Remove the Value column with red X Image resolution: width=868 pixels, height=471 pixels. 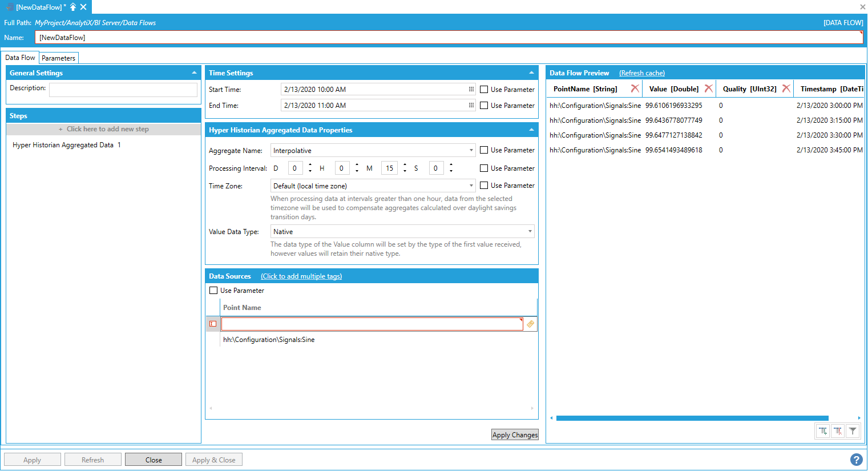tap(708, 88)
